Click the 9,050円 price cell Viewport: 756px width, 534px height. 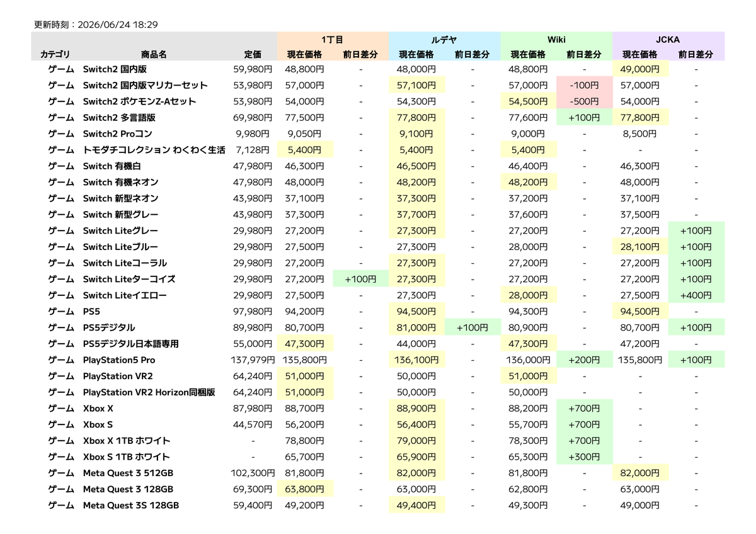coord(304,133)
